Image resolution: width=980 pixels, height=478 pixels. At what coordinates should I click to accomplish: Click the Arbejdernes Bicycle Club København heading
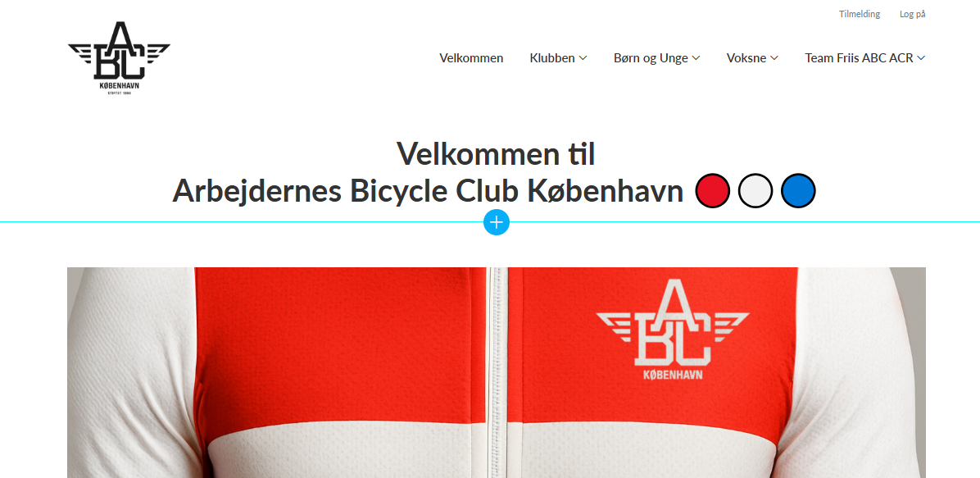pos(428,192)
